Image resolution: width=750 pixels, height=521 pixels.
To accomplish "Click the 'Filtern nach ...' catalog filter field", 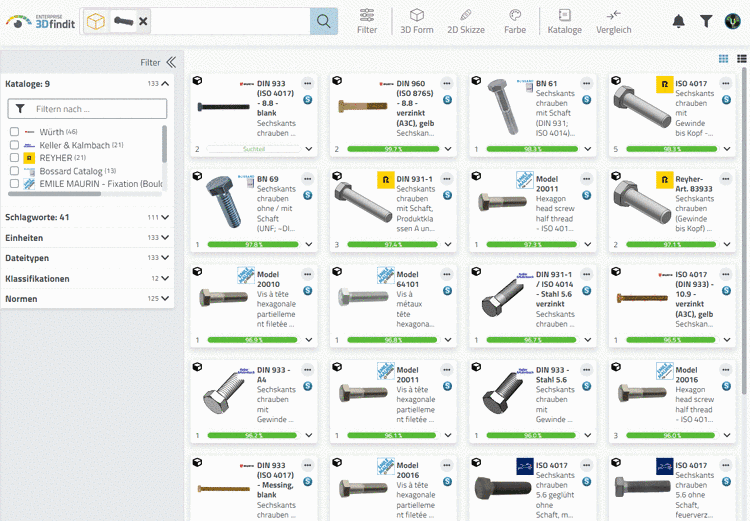I will [87, 109].
